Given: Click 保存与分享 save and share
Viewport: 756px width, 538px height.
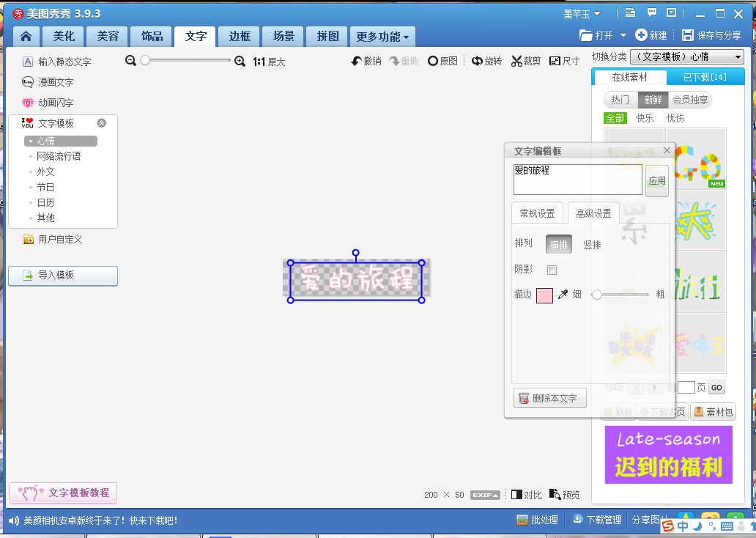Looking at the screenshot, I should 711,35.
